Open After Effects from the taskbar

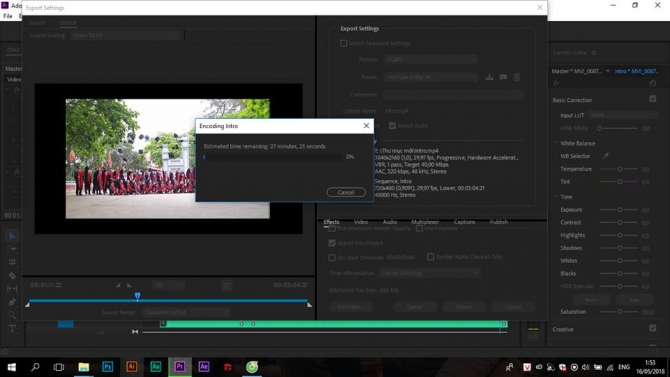(x=204, y=367)
